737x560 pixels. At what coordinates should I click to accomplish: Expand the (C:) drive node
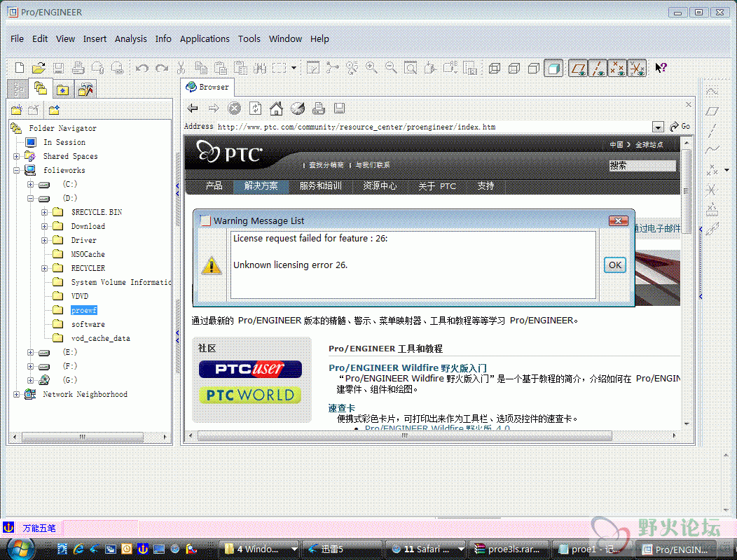point(31,185)
